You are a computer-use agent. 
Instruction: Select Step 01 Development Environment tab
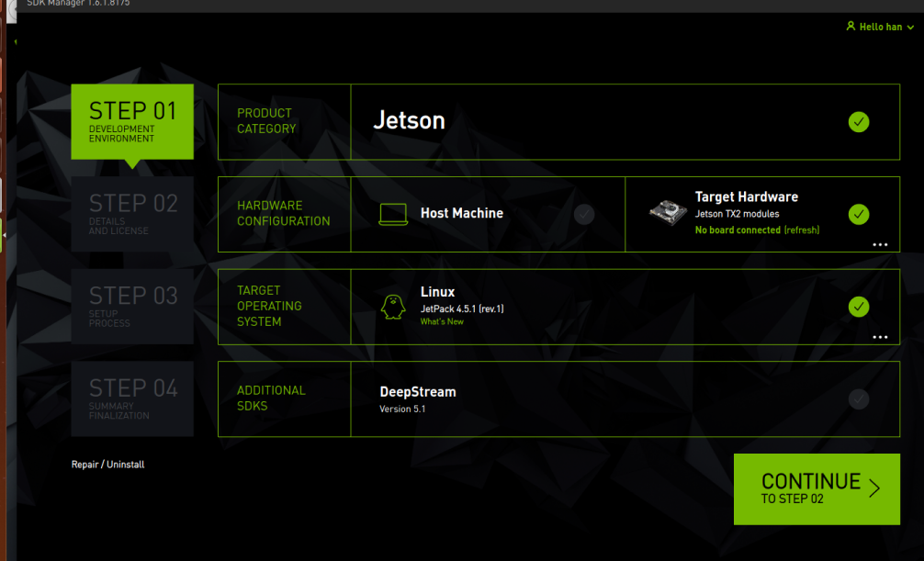tap(132, 122)
